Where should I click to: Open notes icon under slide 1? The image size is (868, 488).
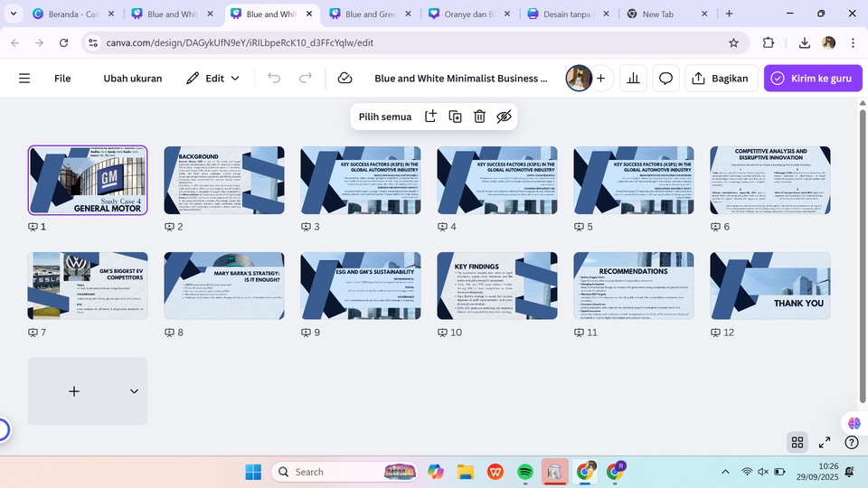(x=33, y=227)
